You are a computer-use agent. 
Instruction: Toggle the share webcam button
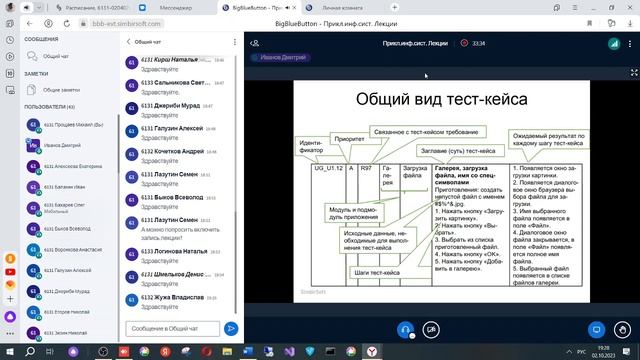[431, 329]
